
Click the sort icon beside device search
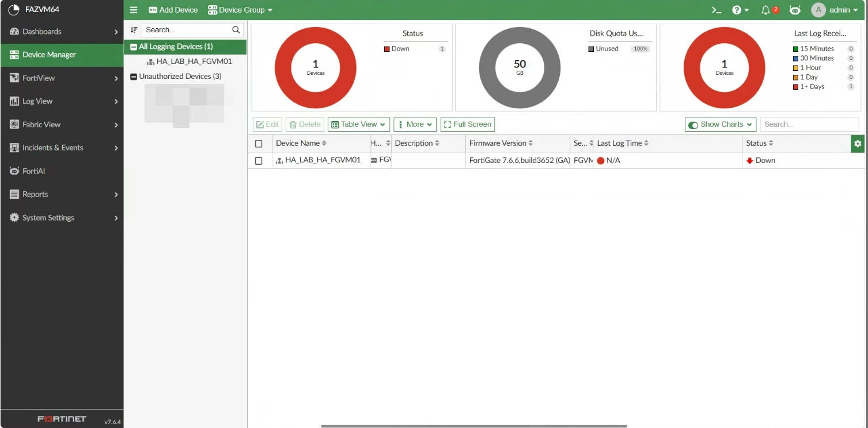[134, 30]
